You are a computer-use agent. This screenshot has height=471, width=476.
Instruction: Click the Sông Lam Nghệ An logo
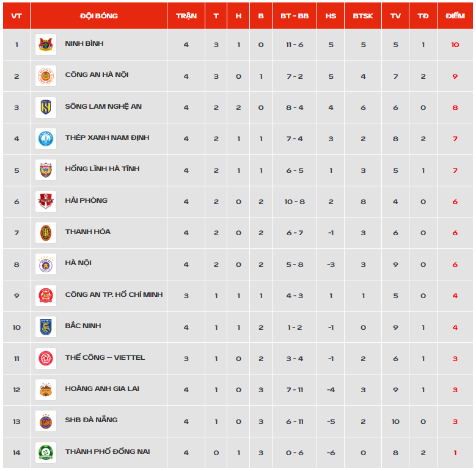click(46, 108)
